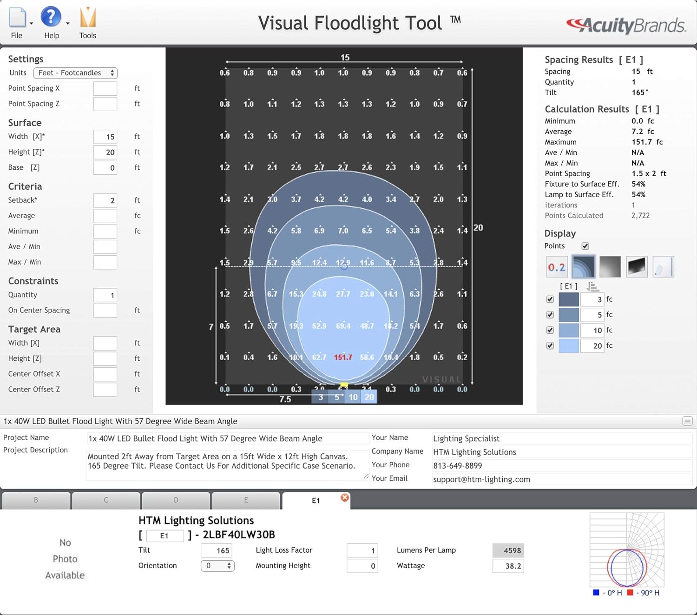Uncheck the 3 fc contour checkbox
This screenshot has height=616, width=697.
point(550,299)
